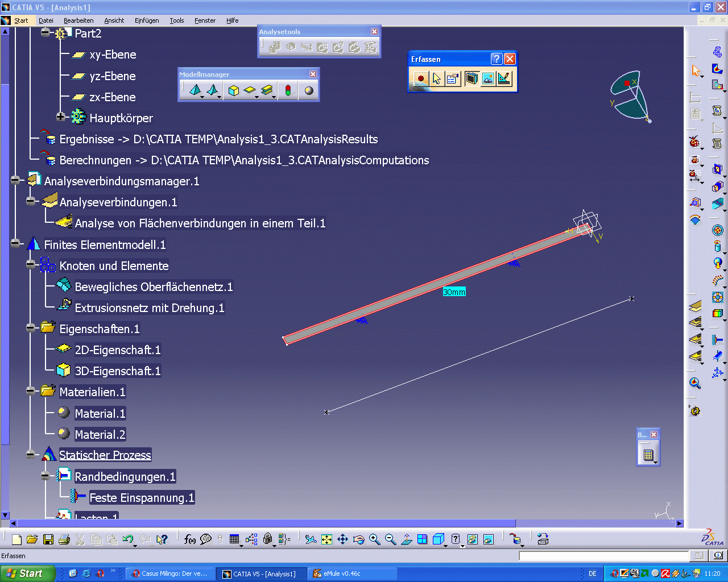Switch to eMule v0.46c taskbar button
Viewport: 728px width, 582px height.
click(353, 573)
